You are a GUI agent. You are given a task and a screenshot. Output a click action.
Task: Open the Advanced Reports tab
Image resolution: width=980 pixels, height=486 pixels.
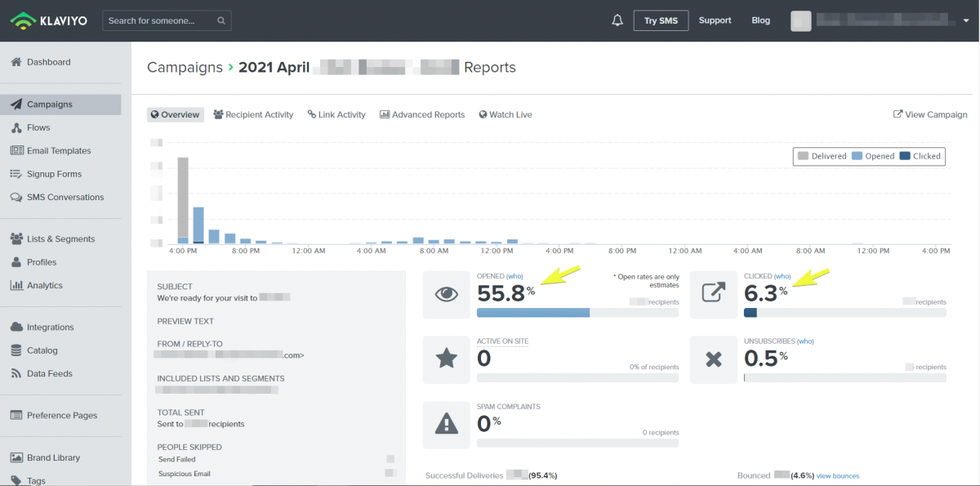(x=422, y=115)
